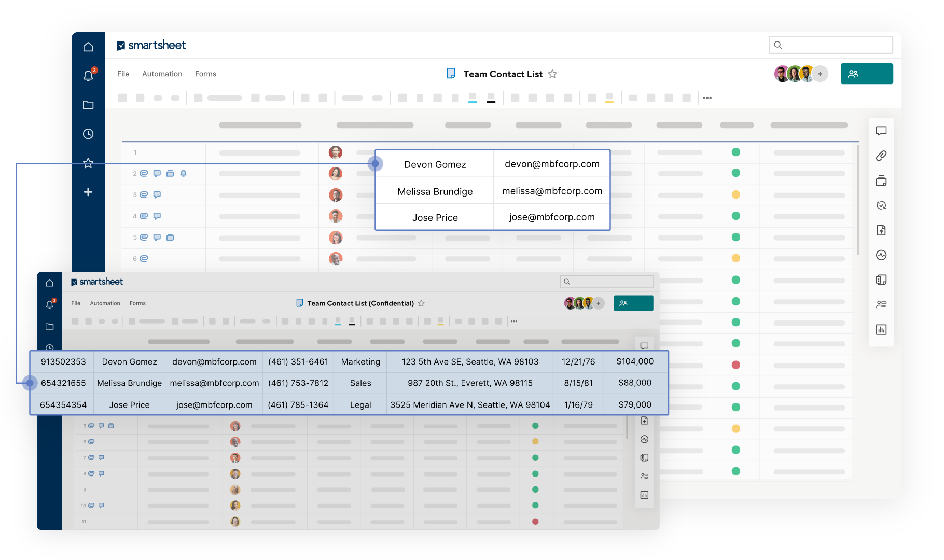
Task: Open the Automation menu
Action: (162, 74)
